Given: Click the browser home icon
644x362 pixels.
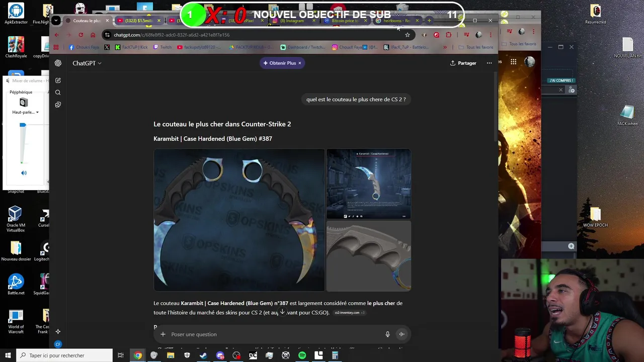Looking at the screenshot, I should coord(93,35).
